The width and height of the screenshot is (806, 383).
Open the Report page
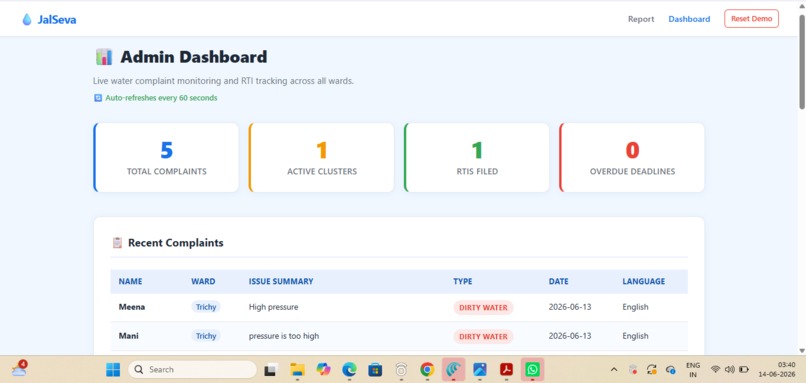click(641, 19)
